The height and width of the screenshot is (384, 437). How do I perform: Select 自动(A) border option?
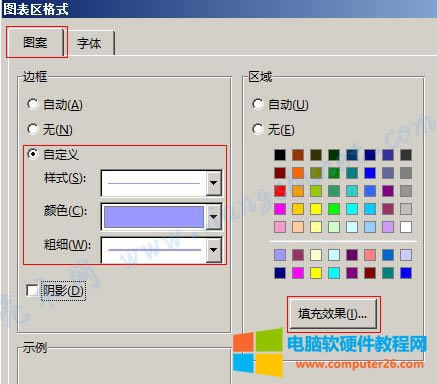33,104
